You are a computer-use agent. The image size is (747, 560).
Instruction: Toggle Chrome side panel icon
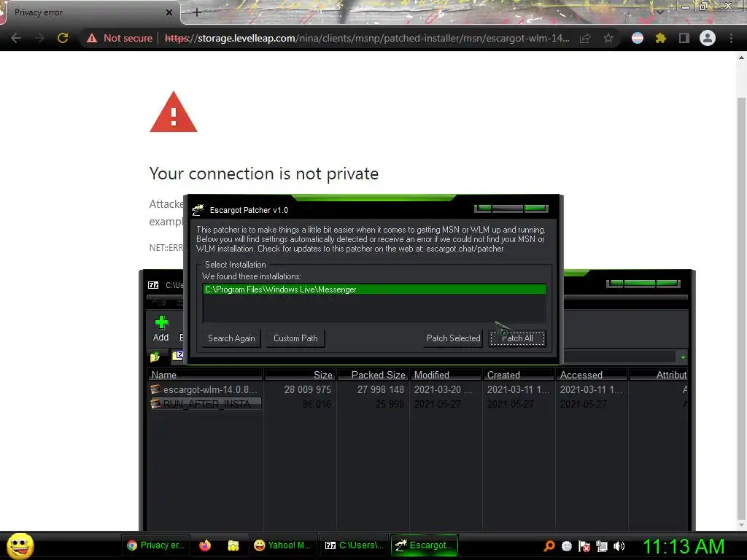684,38
